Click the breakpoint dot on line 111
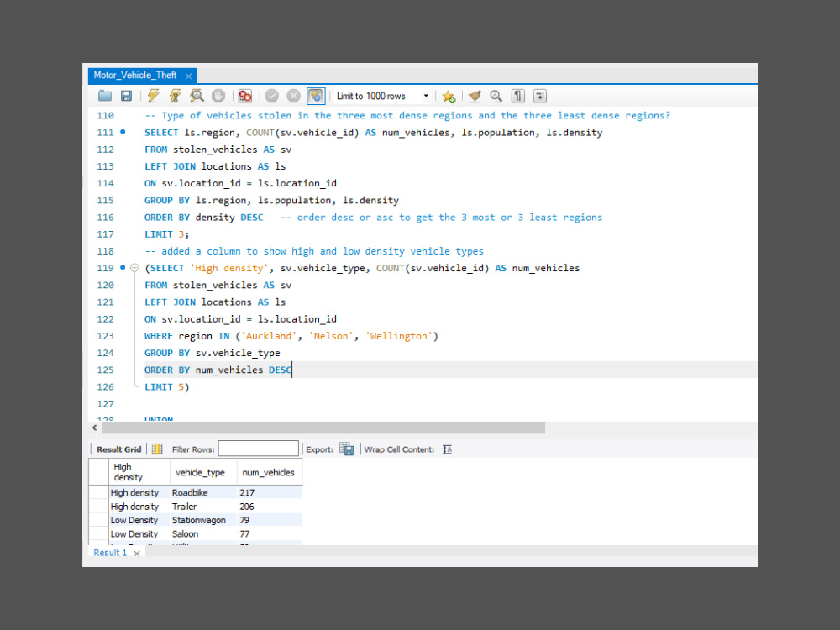The image size is (840, 630). [x=123, y=132]
